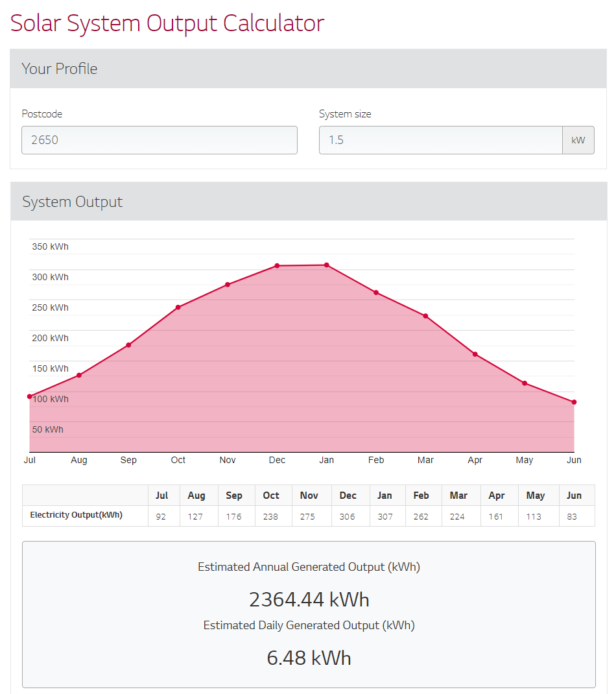Screen dimensions: 616x694
Task: Click the Your Profile panel header
Action: pyautogui.click(x=308, y=69)
